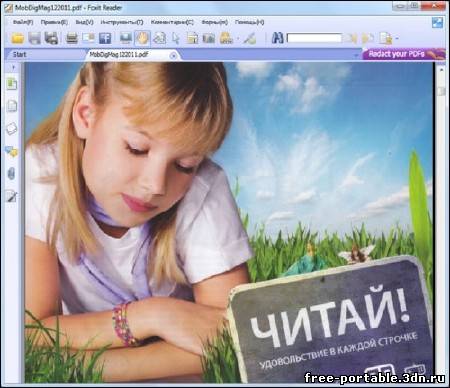Click inside the toolbar search field
Screen dimensions: 450x388
(x=314, y=38)
